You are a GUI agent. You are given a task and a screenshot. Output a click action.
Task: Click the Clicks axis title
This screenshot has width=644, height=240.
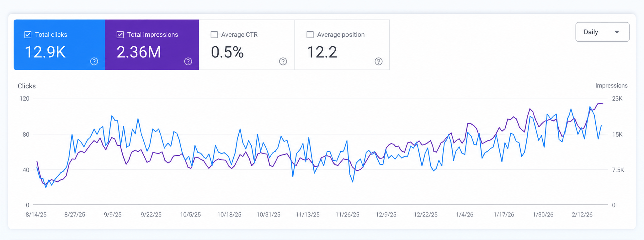coord(27,86)
